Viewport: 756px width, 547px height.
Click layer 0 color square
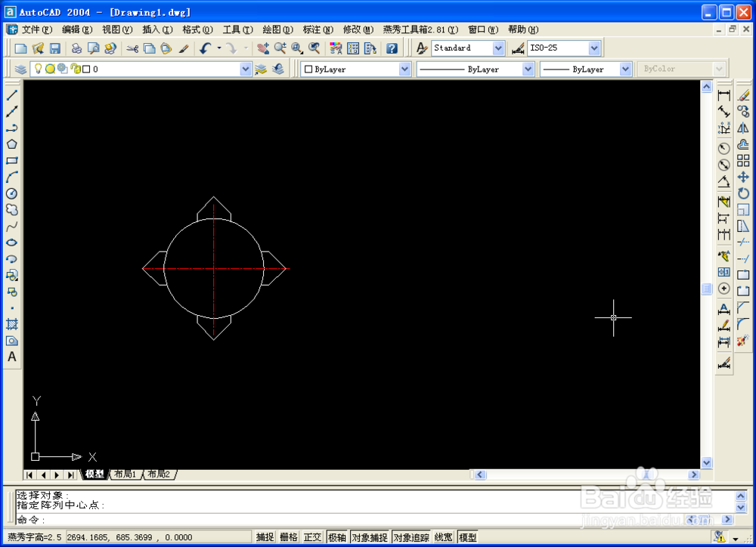tap(86, 69)
